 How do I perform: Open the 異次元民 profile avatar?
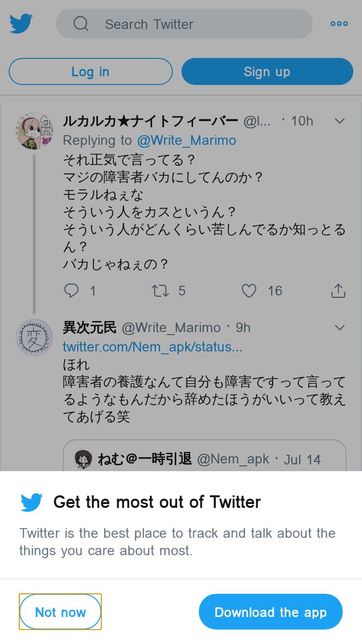click(x=34, y=337)
